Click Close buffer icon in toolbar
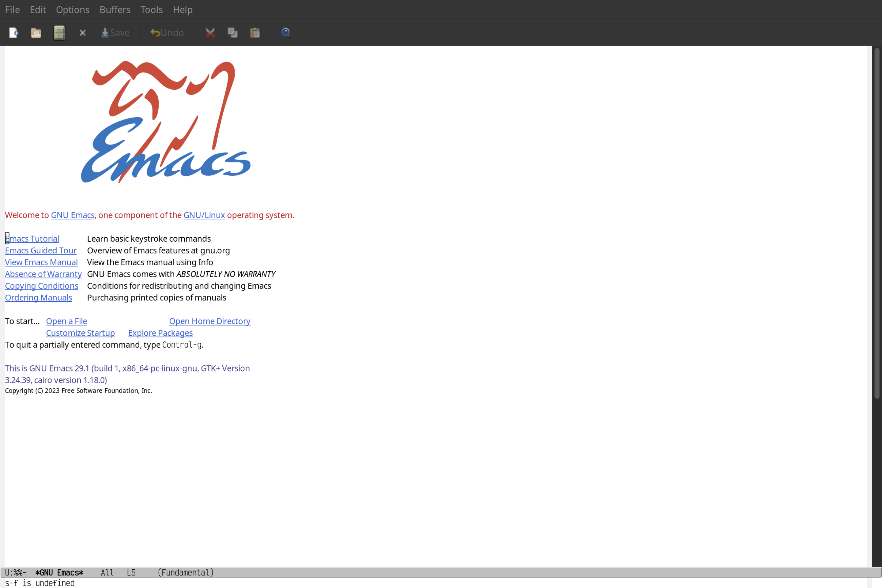 pos(82,32)
